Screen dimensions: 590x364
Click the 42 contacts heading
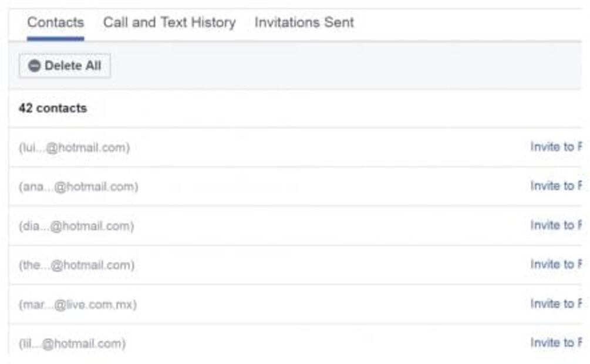point(53,109)
